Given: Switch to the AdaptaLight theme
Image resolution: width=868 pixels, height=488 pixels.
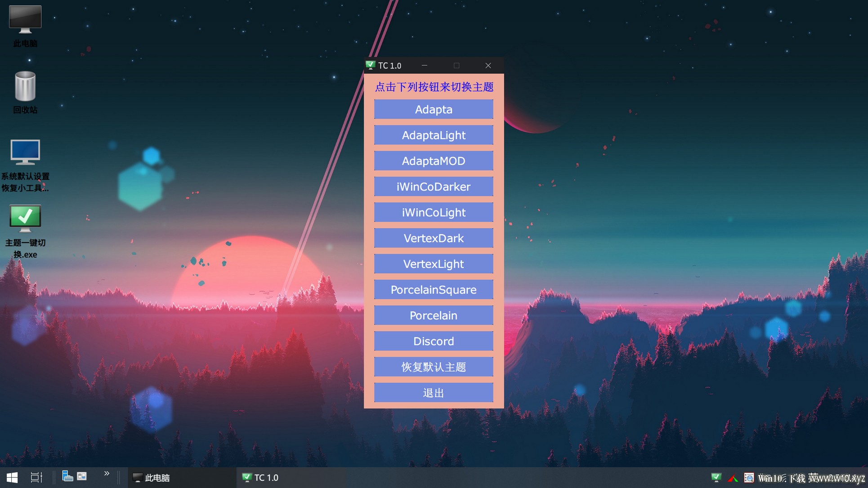Looking at the screenshot, I should tap(434, 135).
